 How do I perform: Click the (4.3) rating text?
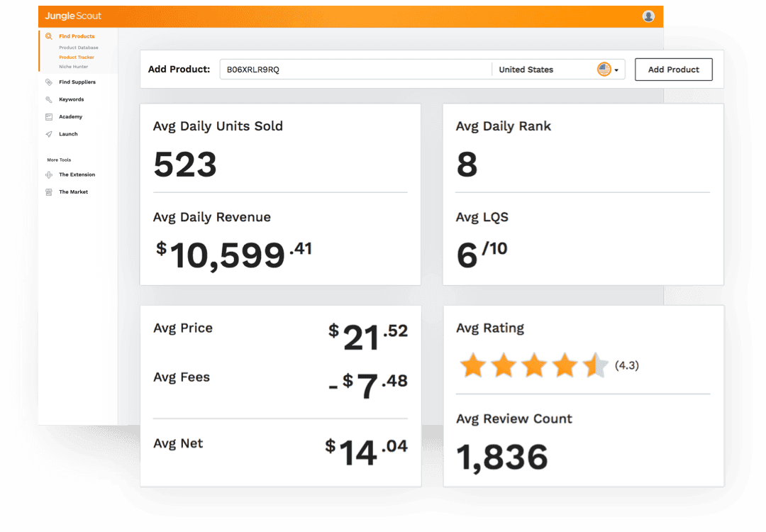pyautogui.click(x=627, y=365)
